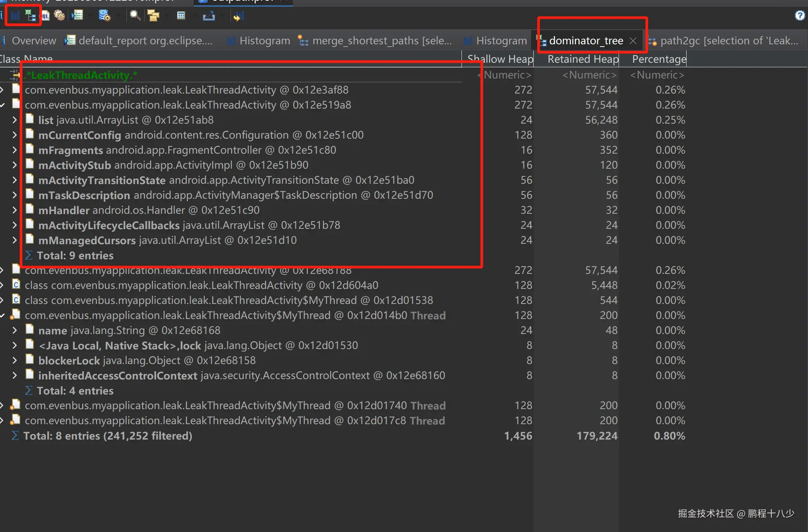This screenshot has height=532, width=808.
Task: Expand the mHandler android.os.Handler entry
Action: click(x=14, y=210)
